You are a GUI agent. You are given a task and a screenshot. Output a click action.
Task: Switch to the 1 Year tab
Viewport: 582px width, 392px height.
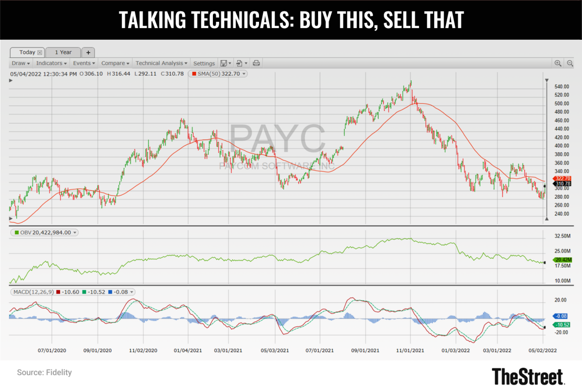click(63, 52)
